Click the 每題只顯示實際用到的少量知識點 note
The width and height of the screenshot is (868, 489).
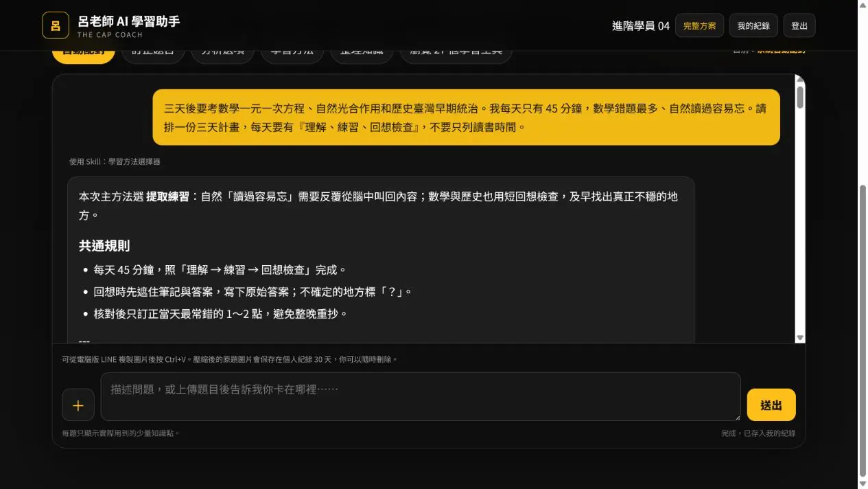(120, 433)
